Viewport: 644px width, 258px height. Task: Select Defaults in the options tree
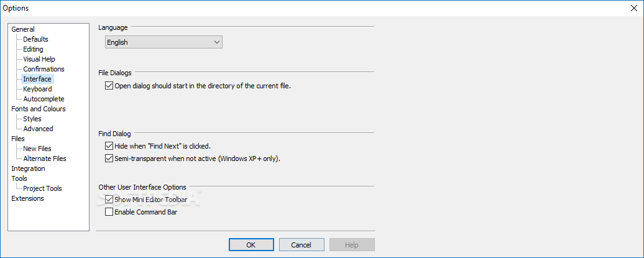[x=35, y=39]
